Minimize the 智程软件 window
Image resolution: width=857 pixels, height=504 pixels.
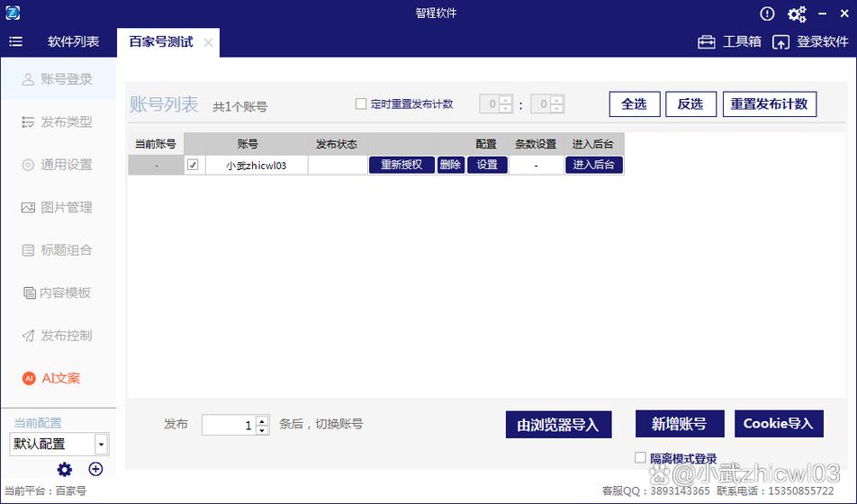click(823, 13)
